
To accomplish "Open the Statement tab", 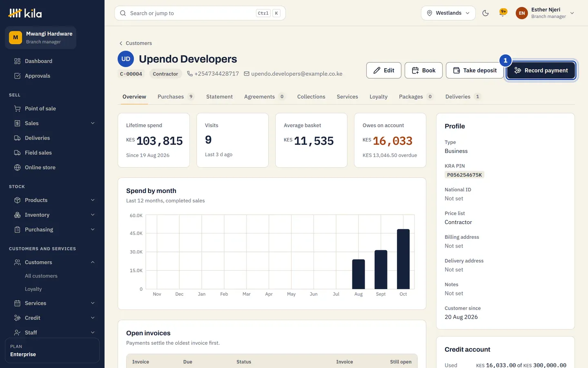I will click(219, 96).
